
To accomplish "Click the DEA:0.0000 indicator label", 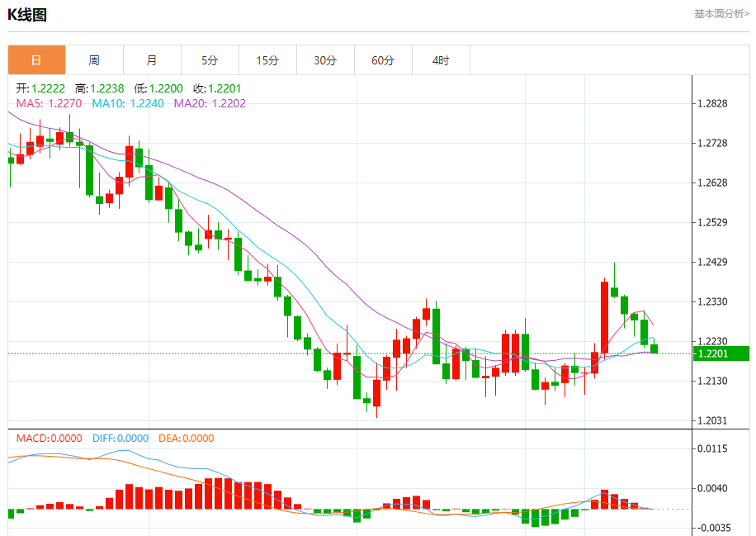I will point(186,439).
